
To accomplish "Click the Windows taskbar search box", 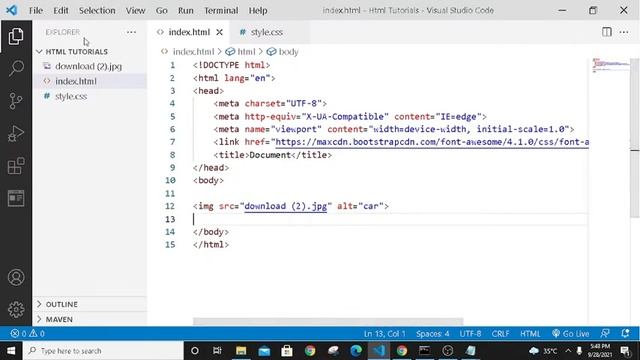I will point(104,351).
